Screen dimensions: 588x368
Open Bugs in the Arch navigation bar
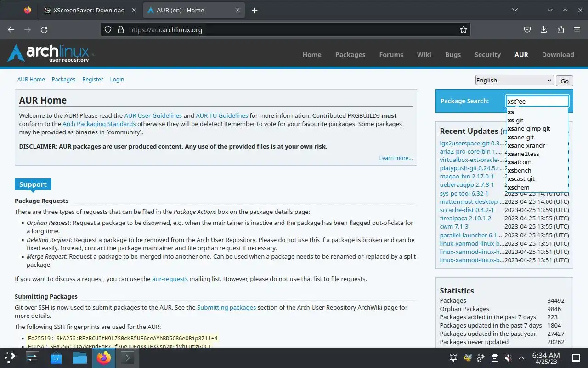453,54
